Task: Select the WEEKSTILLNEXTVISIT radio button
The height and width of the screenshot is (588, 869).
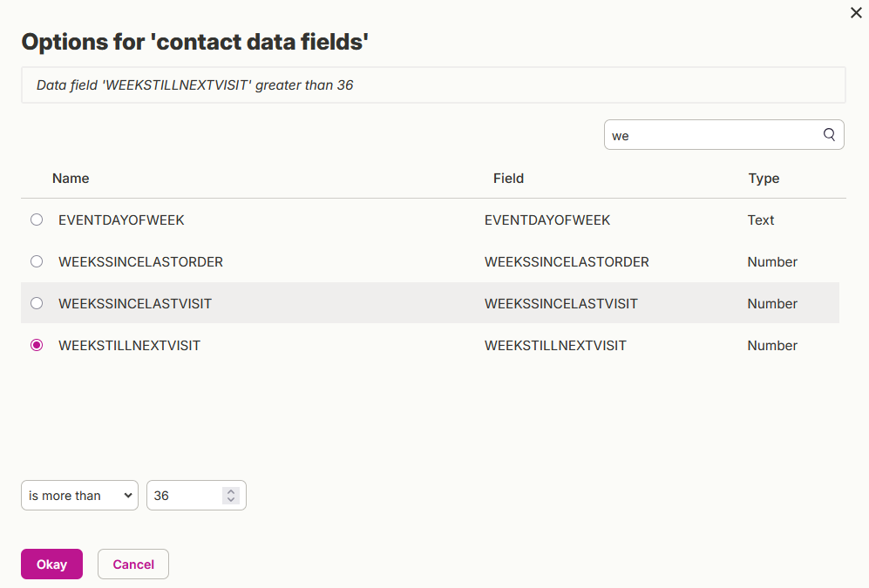Action: [37, 345]
